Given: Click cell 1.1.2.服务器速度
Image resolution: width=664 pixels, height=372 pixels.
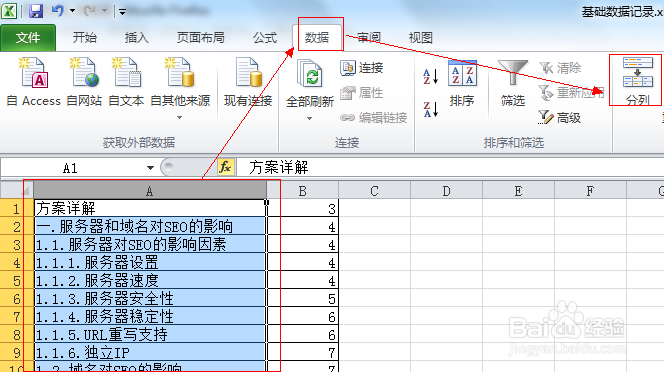Looking at the screenshot, I should 150,280.
